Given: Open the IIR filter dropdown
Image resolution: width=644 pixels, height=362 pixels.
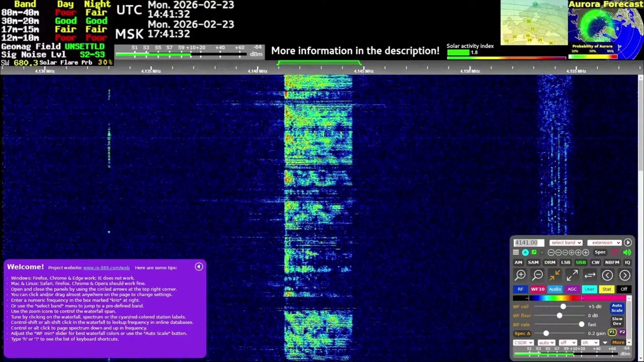Looking at the screenshot, I should click(590, 342).
